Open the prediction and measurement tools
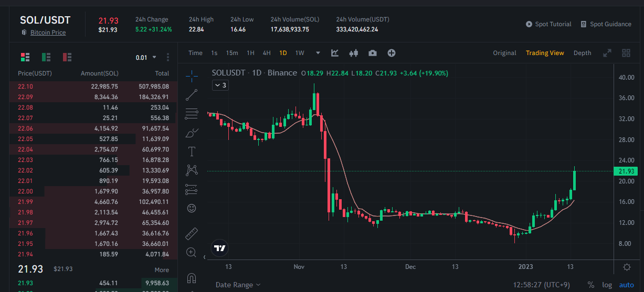The width and height of the screenshot is (644, 292). 192,189
